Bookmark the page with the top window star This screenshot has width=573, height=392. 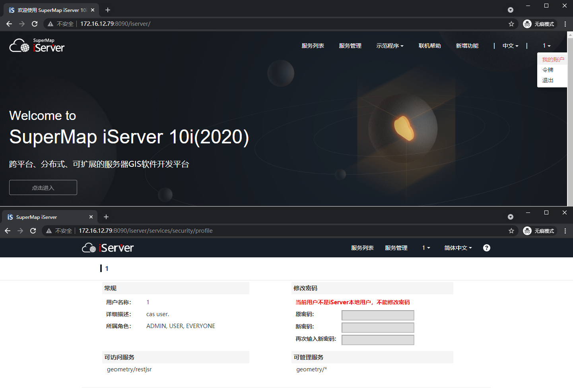511,24
